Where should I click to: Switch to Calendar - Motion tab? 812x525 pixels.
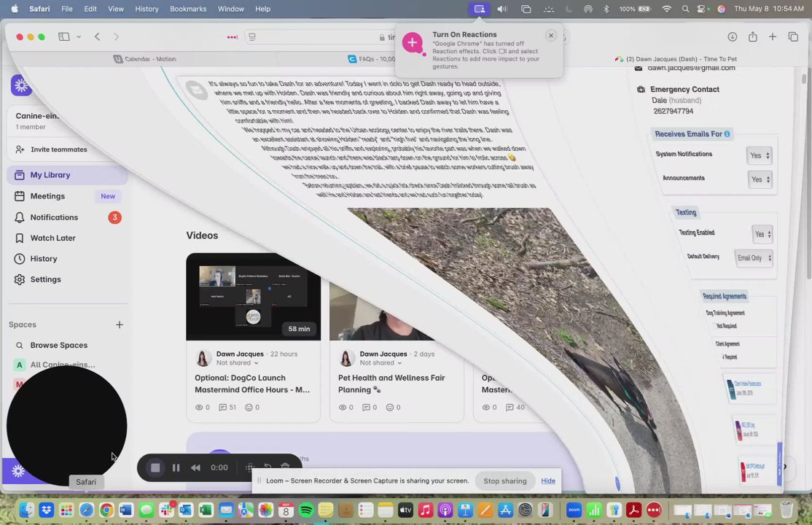[x=145, y=59]
